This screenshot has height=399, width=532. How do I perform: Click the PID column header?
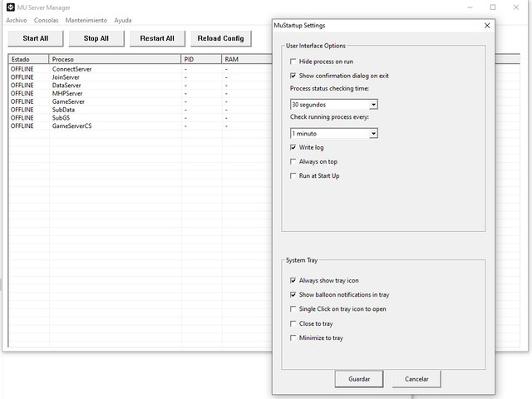pos(201,59)
